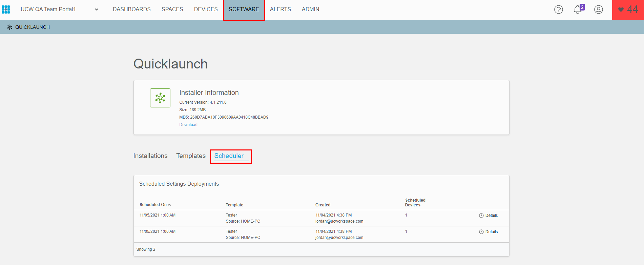Click the clock icon beside the second Details link

pyautogui.click(x=481, y=232)
